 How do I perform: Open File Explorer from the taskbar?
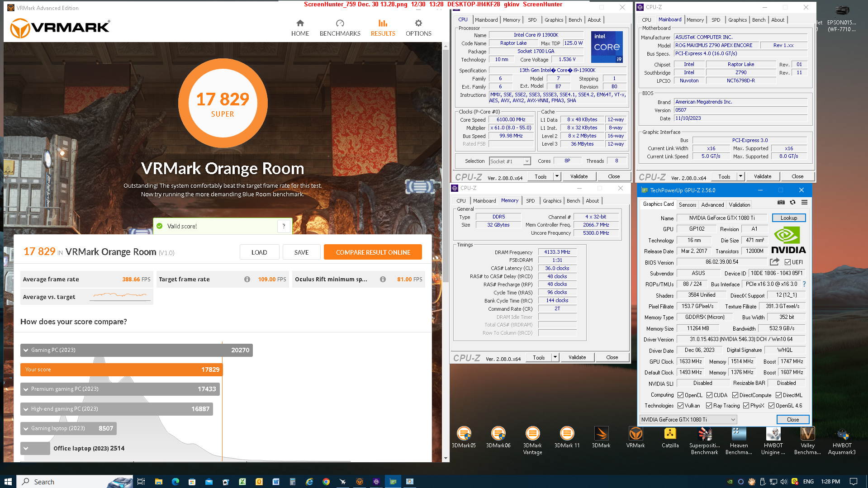[x=158, y=482]
